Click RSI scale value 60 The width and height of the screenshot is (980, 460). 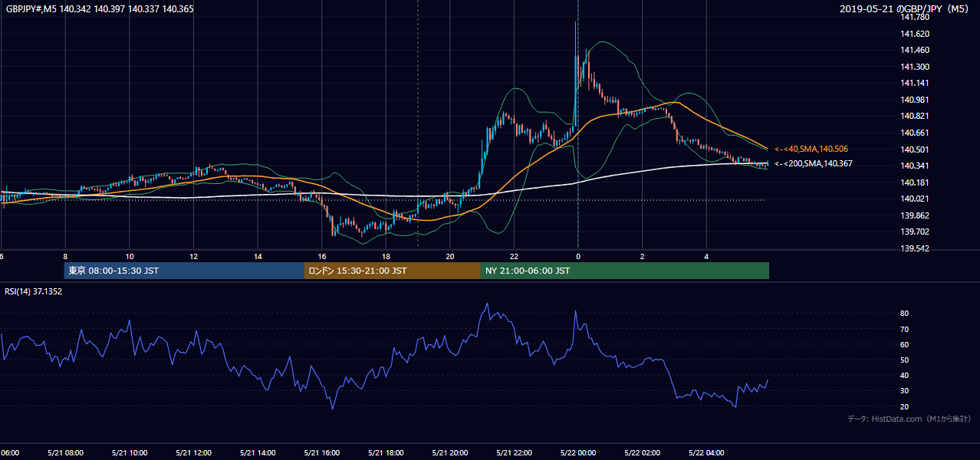click(x=905, y=344)
